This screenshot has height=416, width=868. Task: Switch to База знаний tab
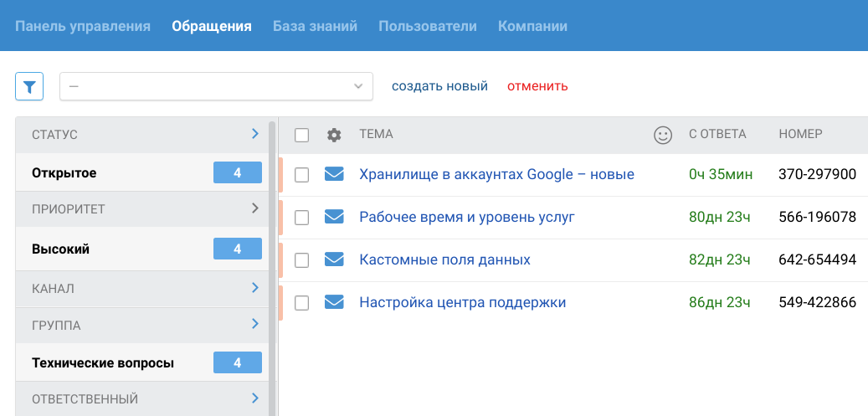(x=315, y=26)
